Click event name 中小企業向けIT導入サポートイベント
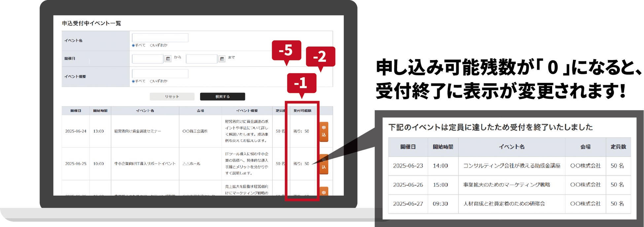Image resolution: width=644 pixels, height=227 pixels. coord(145,164)
